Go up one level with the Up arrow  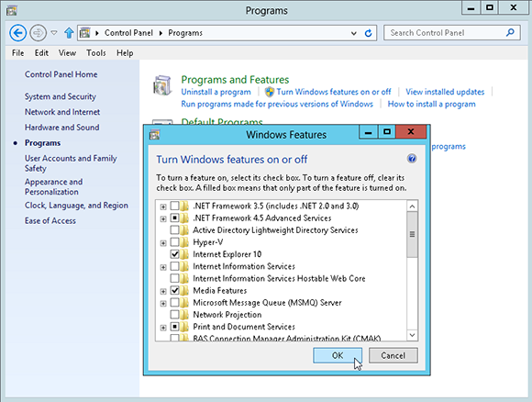pyautogui.click(x=69, y=33)
